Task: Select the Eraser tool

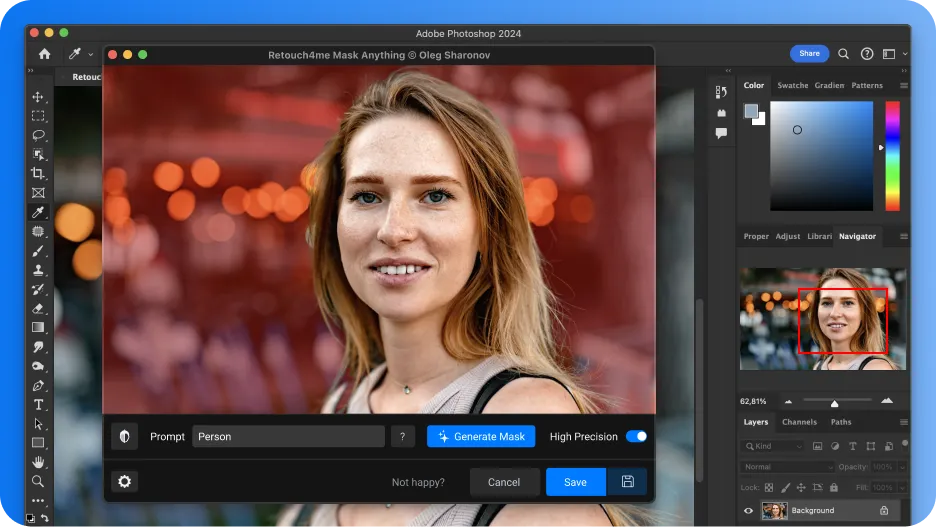Action: tap(38, 308)
